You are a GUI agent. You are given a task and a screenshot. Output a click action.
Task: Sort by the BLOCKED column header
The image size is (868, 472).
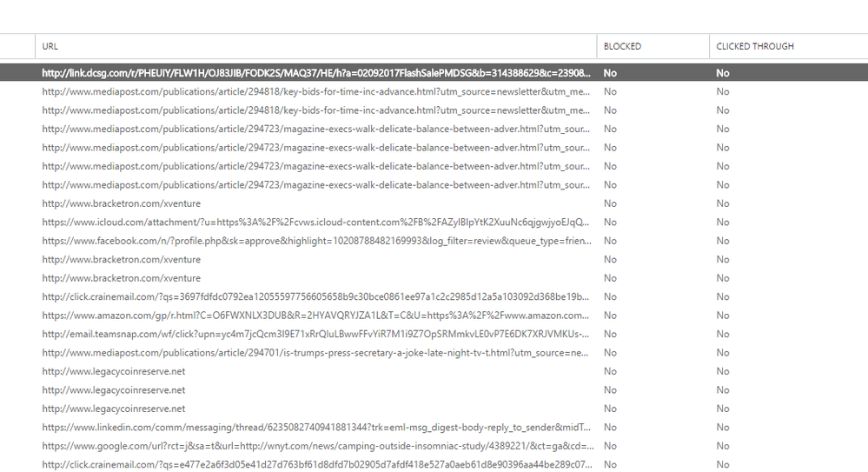(x=622, y=47)
